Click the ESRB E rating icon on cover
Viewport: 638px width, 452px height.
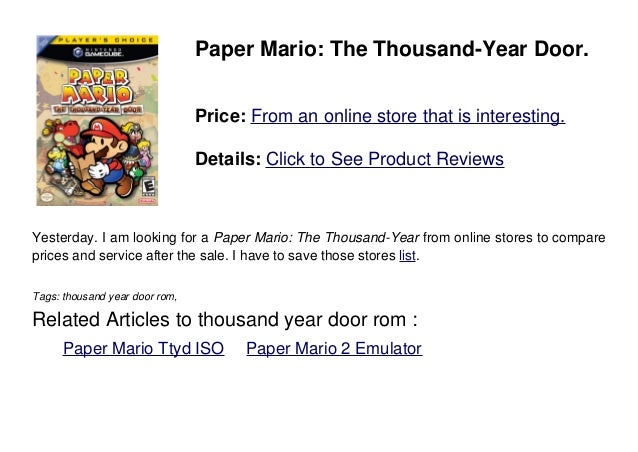click(x=148, y=188)
